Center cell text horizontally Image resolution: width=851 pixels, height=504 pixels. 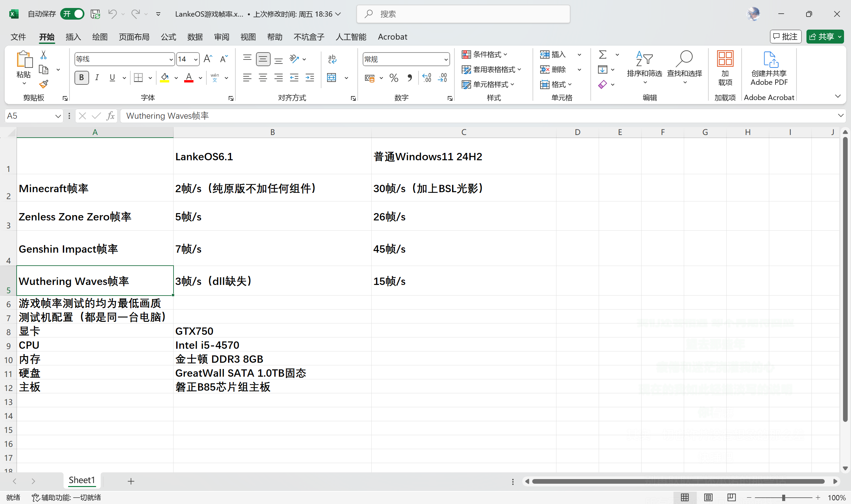[x=263, y=78]
